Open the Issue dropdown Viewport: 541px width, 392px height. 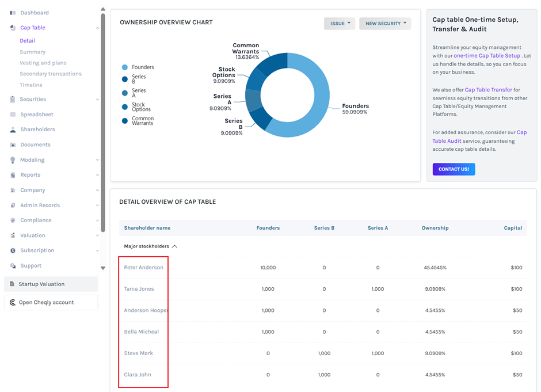[x=340, y=24]
